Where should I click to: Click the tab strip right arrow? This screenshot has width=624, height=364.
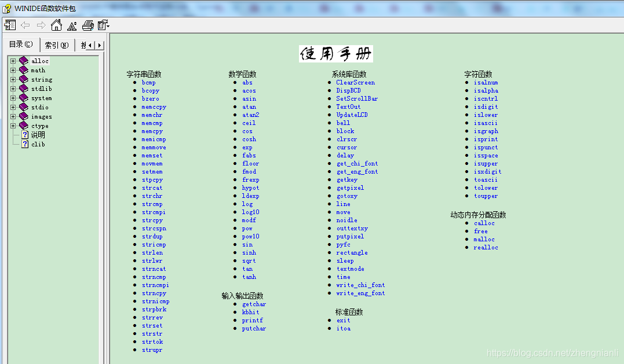(100, 45)
